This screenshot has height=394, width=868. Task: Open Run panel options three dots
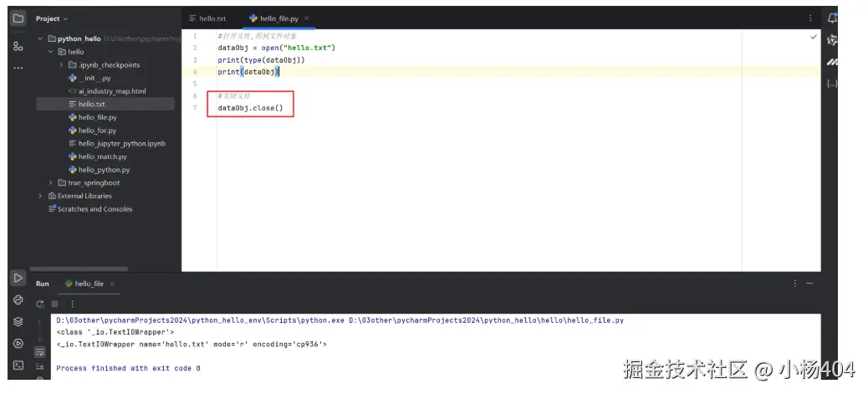tap(795, 284)
